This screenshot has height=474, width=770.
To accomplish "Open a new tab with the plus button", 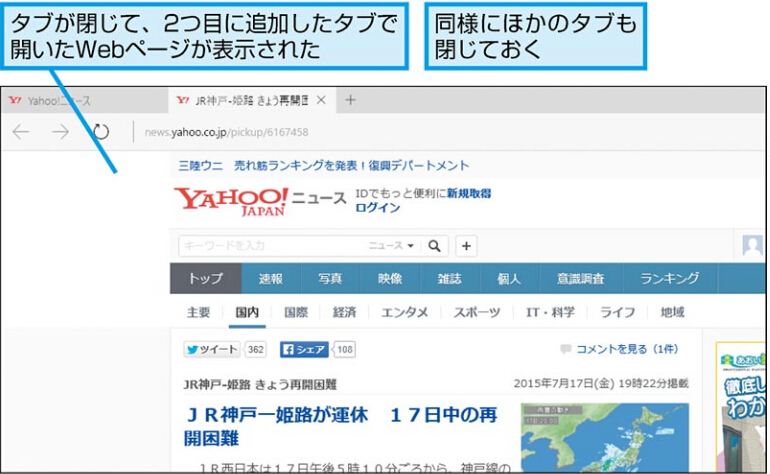I will pos(350,100).
